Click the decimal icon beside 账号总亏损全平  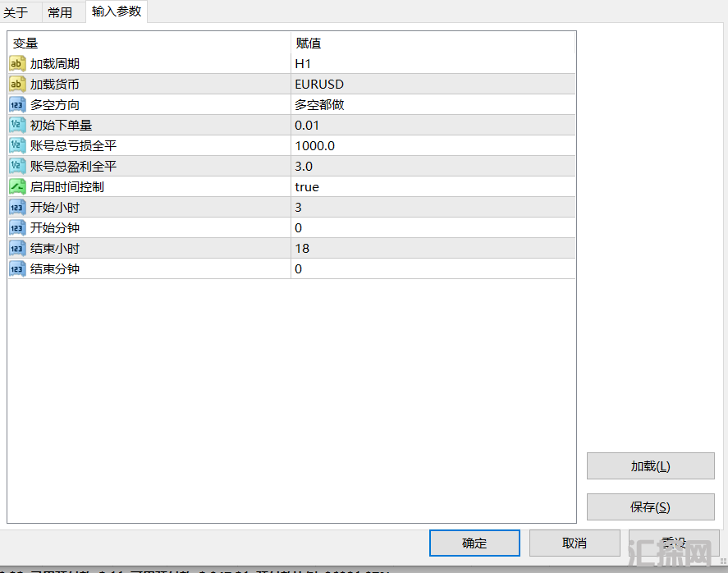coord(17,145)
